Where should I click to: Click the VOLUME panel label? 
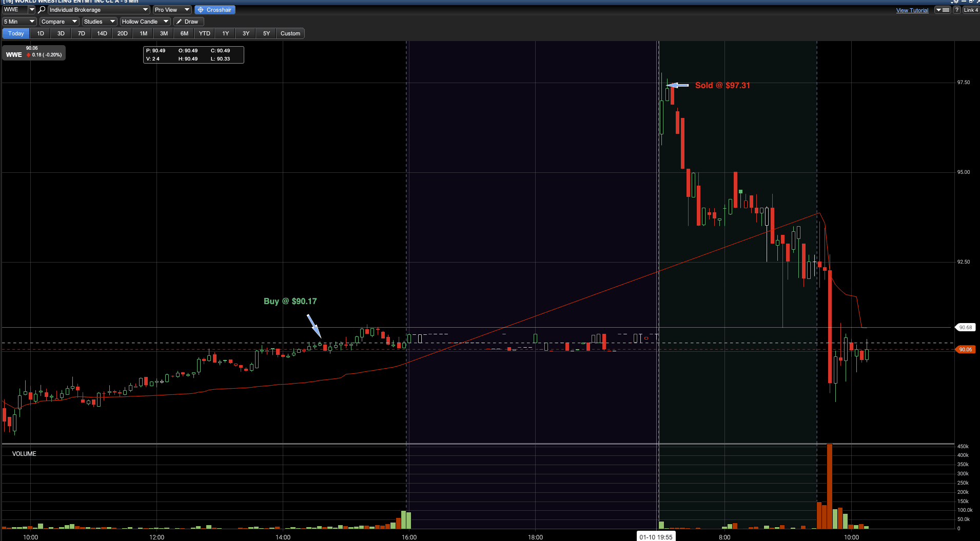[24, 454]
